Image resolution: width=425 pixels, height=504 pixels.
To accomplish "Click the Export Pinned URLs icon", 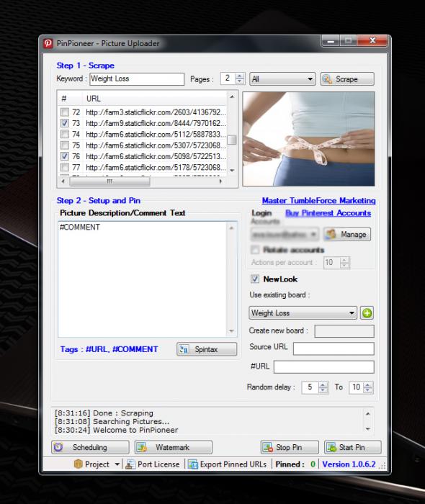I will (193, 464).
